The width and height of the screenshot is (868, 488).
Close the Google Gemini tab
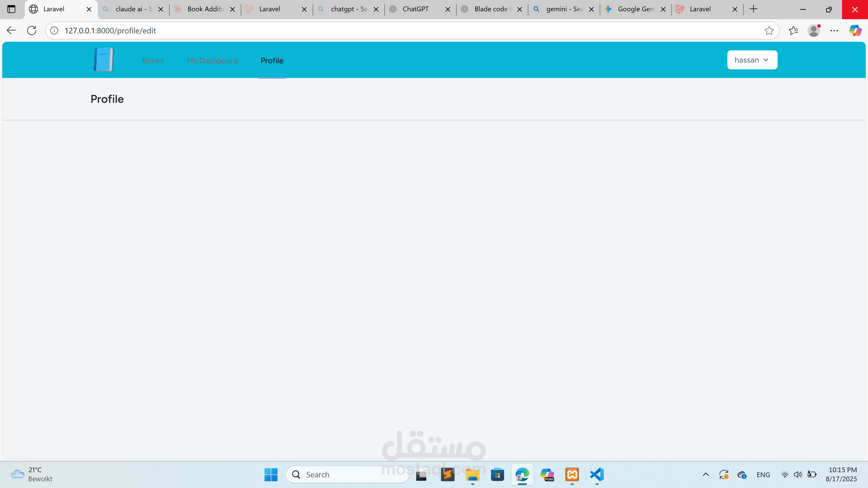pos(663,9)
